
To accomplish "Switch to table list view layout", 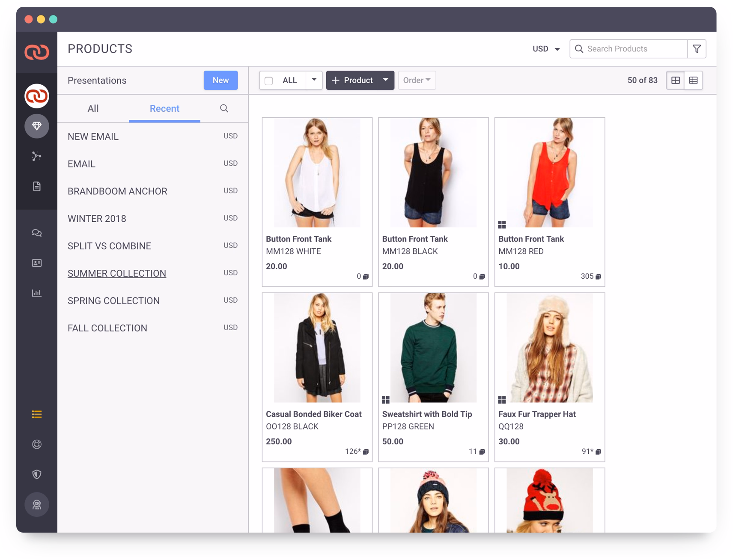I will 694,80.
